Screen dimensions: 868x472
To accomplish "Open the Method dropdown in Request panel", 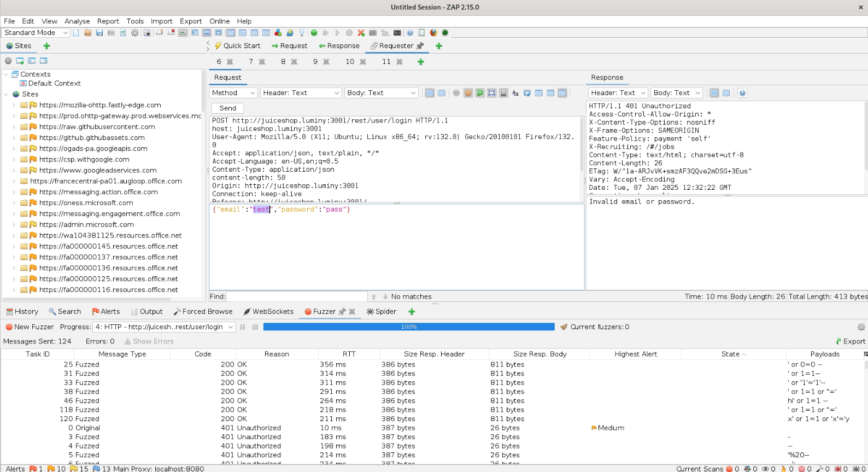I will [x=233, y=93].
